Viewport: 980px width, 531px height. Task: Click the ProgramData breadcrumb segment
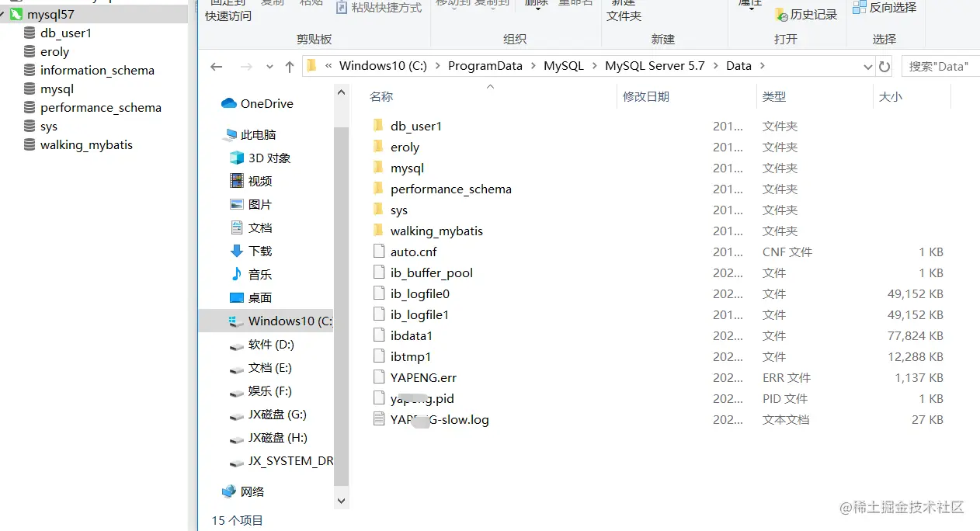pyautogui.click(x=485, y=66)
